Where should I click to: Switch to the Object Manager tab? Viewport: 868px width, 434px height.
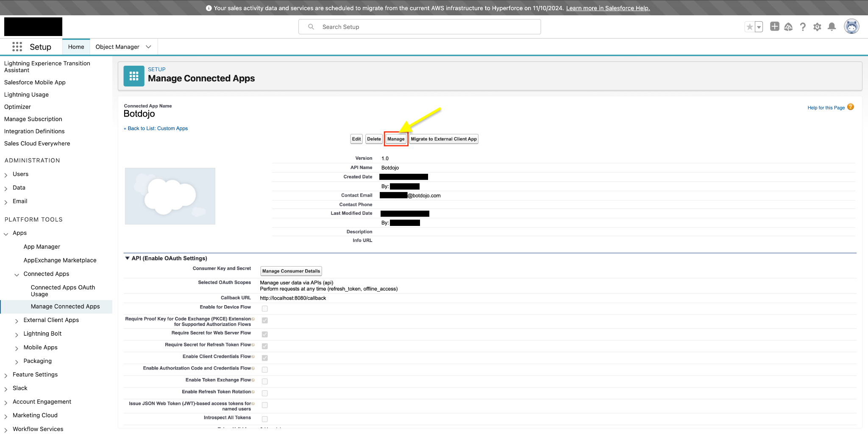tap(117, 47)
